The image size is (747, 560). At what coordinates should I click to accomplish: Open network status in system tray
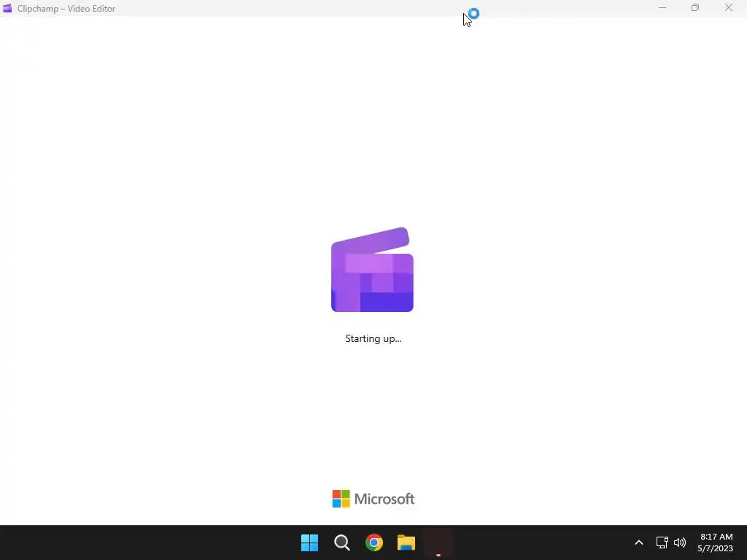(x=662, y=542)
